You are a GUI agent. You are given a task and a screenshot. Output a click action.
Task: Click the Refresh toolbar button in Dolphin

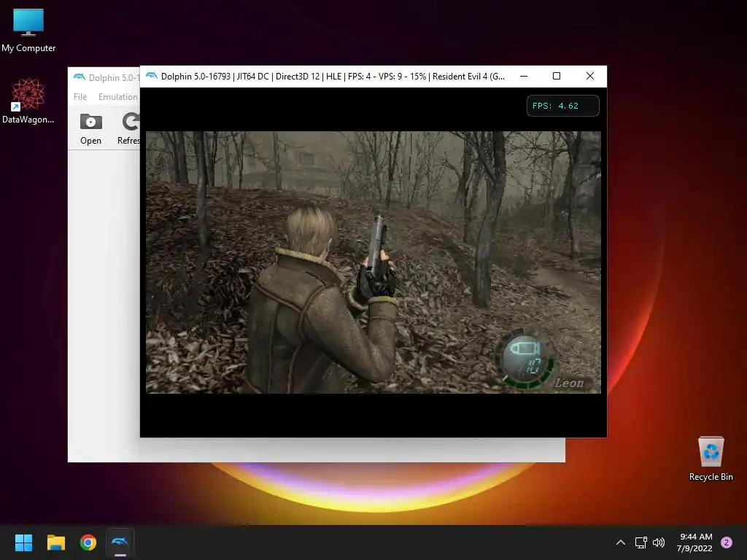(x=129, y=129)
